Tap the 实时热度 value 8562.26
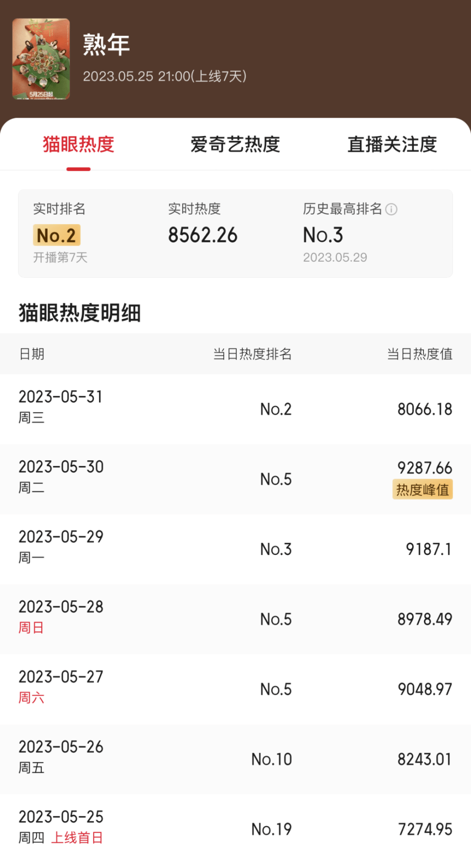The height and width of the screenshot is (868, 471). [203, 235]
